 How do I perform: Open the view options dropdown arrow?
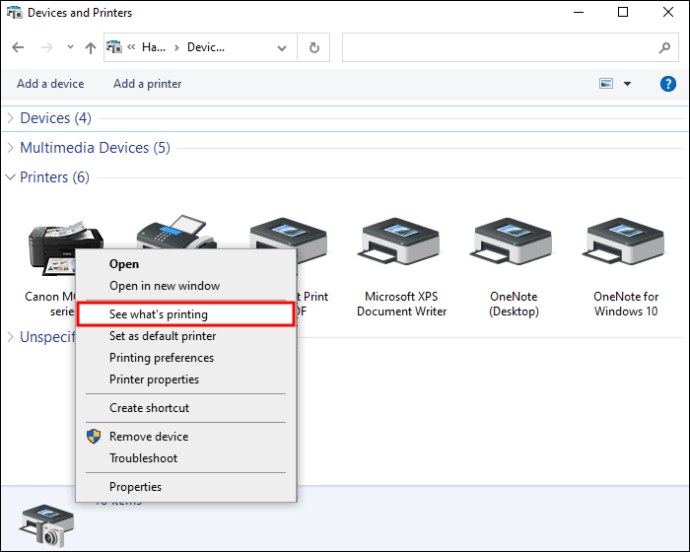click(628, 84)
